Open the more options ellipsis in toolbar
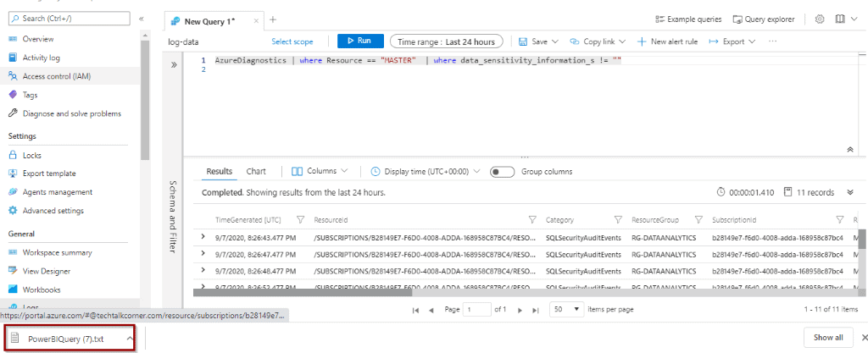Viewport: 868px width, 353px height. coord(773,41)
